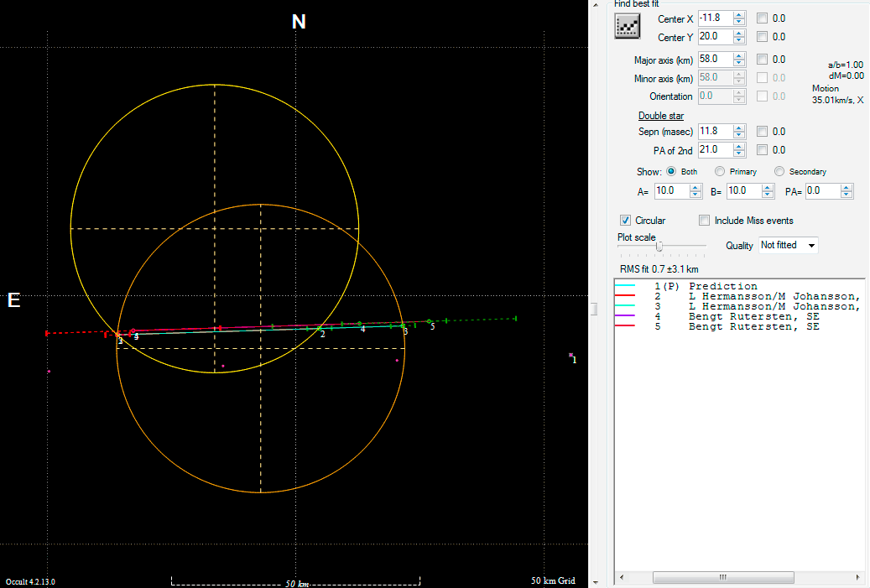The width and height of the screenshot is (870, 588).
Task: Tick the Major axis fit checkbox
Action: pyautogui.click(x=762, y=60)
